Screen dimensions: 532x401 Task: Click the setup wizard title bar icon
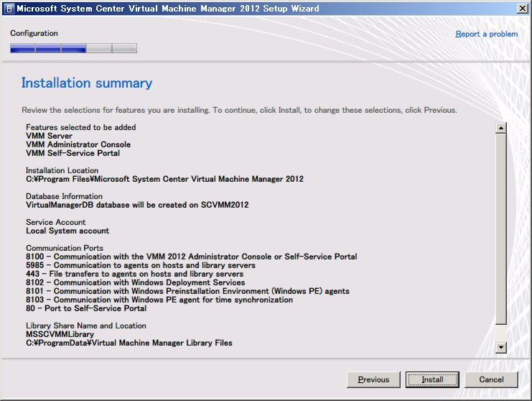[x=9, y=8]
